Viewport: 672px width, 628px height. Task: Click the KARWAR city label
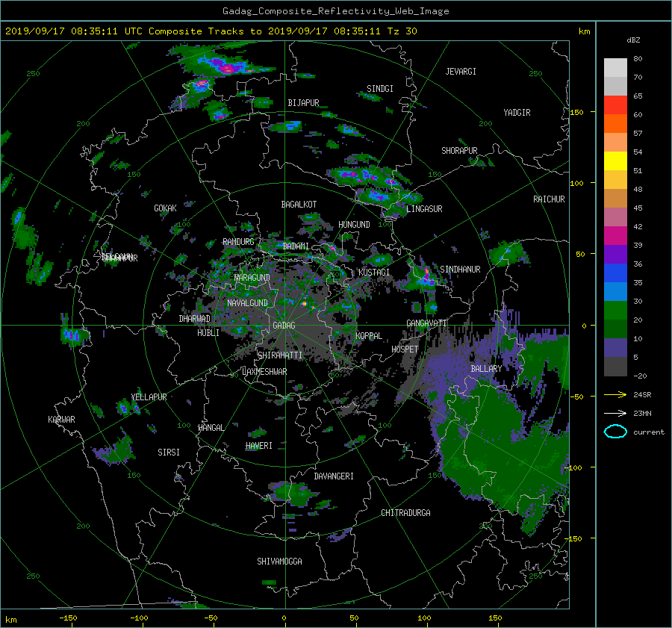point(61,420)
